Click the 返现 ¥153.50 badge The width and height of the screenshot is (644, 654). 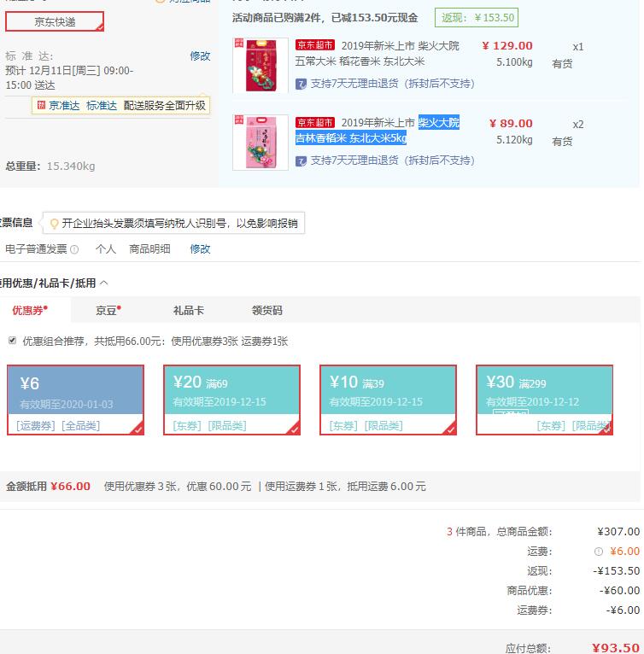point(477,18)
